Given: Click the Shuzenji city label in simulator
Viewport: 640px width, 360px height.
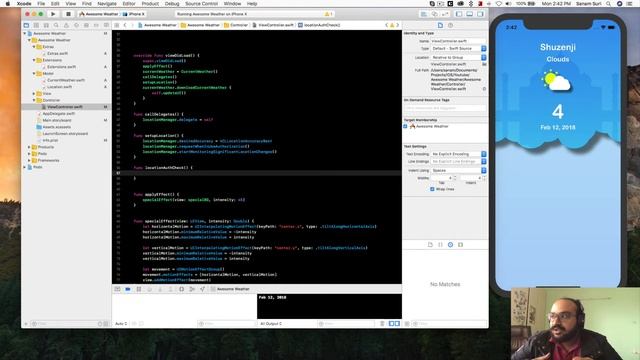Looking at the screenshot, I should pyautogui.click(x=558, y=47).
